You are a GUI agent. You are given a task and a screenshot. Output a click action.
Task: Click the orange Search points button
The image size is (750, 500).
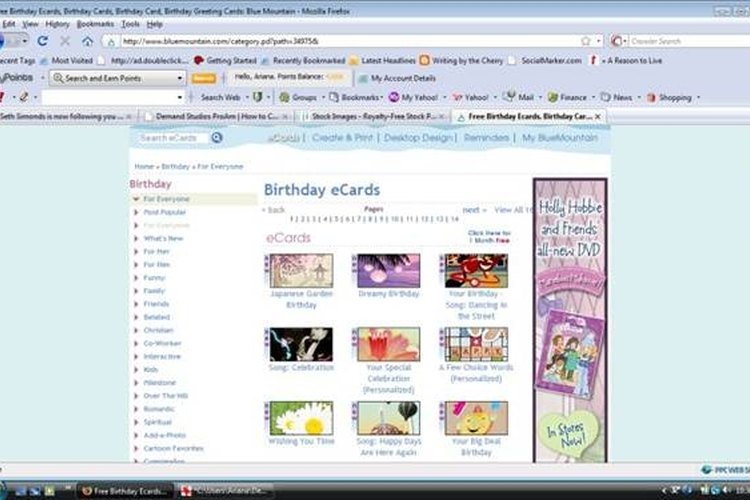203,78
